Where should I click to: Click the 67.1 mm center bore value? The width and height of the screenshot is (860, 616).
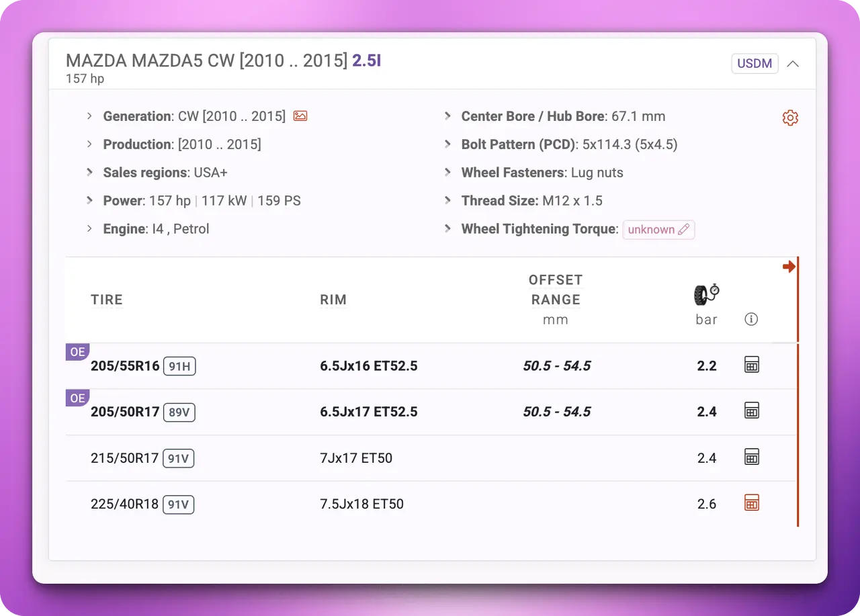(638, 116)
